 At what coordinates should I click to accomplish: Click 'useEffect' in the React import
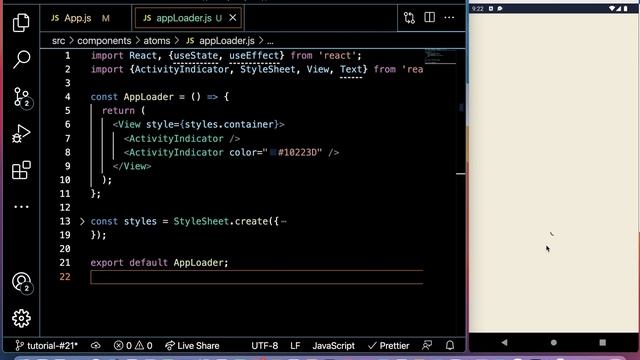(254, 56)
